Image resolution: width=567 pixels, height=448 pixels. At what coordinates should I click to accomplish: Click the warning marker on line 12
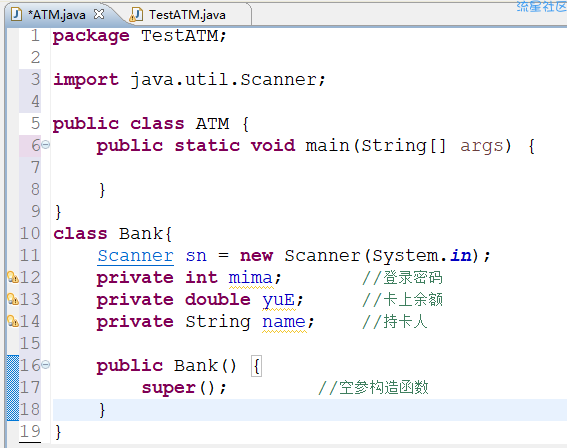(13, 277)
